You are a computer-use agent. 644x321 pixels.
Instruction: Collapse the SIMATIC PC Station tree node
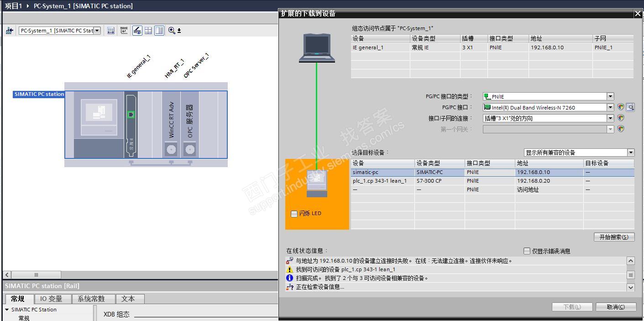coord(7,310)
